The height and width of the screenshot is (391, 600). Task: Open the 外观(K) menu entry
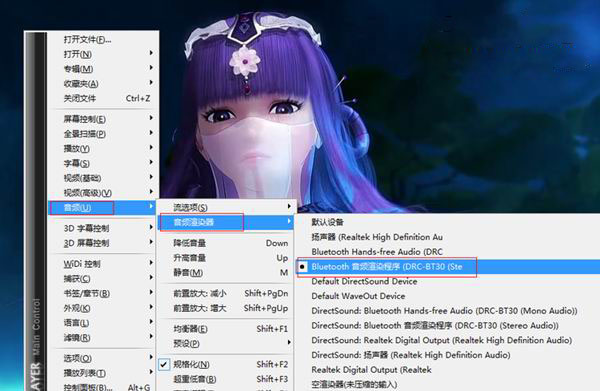(103, 308)
